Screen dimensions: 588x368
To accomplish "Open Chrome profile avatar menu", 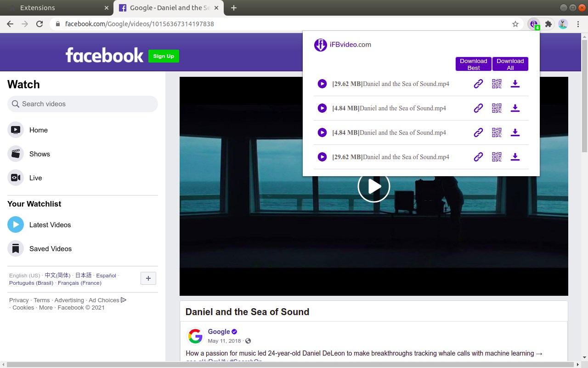I will 563,24.
